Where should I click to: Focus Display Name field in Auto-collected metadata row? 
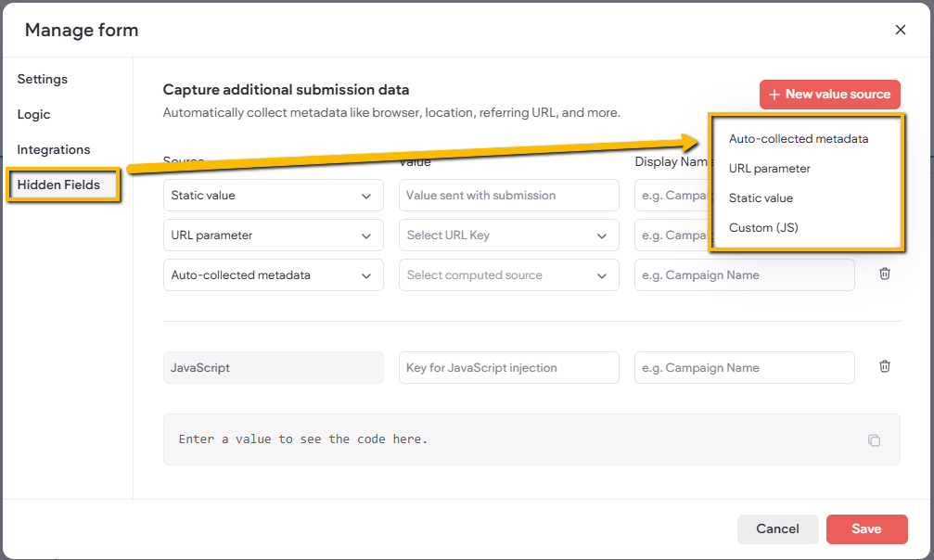point(745,275)
